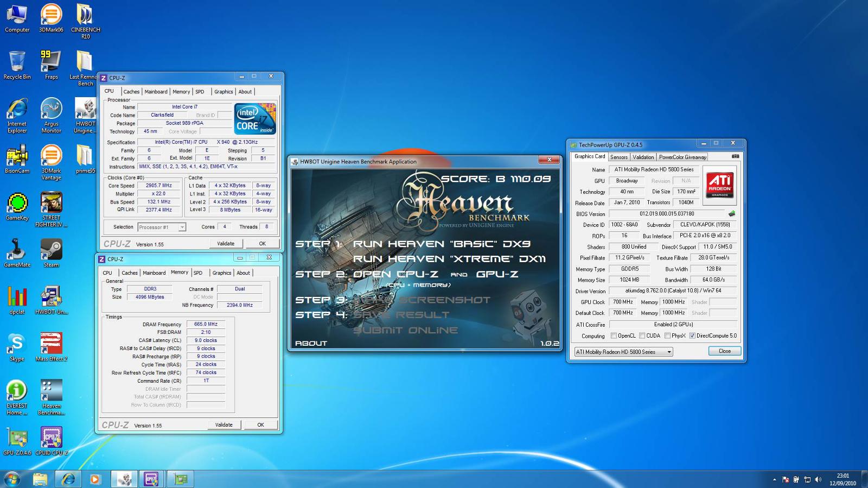Screen dimensions: 868x488
Task: Open the prime95 folder icon
Action: 85,159
